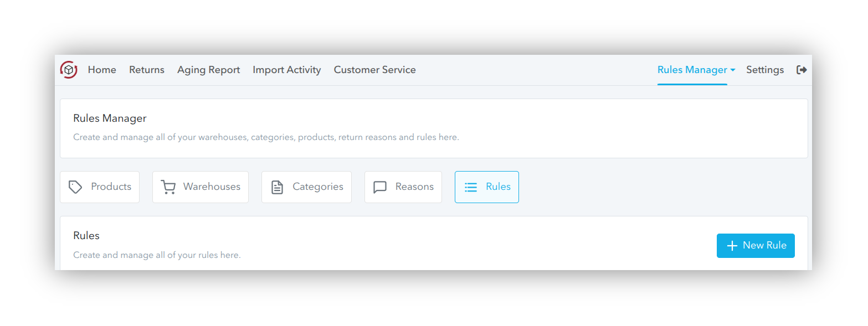
Task: Click the logout arrow icon
Action: pos(801,70)
